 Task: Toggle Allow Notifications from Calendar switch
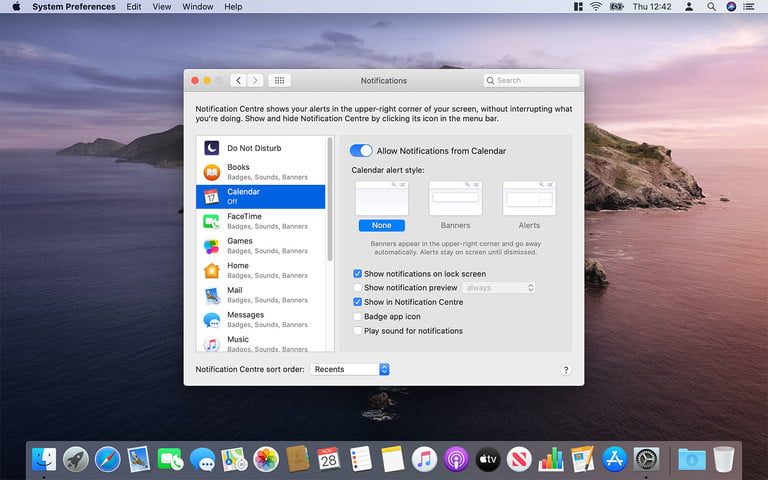pyautogui.click(x=361, y=151)
